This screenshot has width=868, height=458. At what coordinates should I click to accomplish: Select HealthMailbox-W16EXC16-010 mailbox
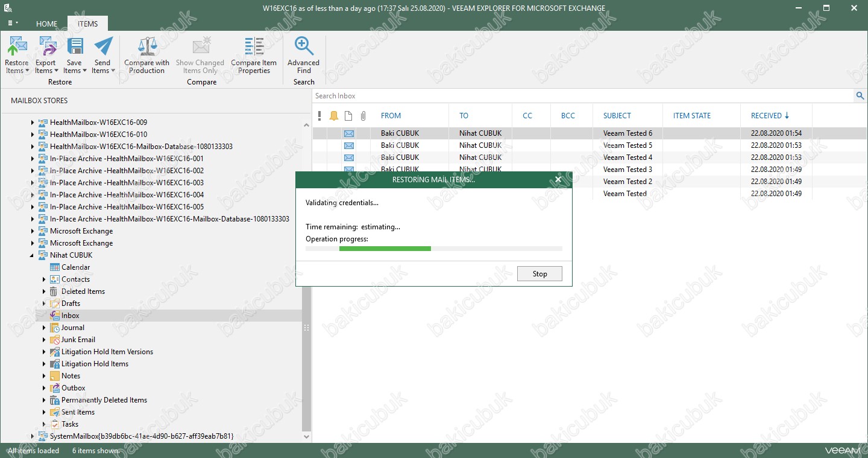[x=98, y=135]
